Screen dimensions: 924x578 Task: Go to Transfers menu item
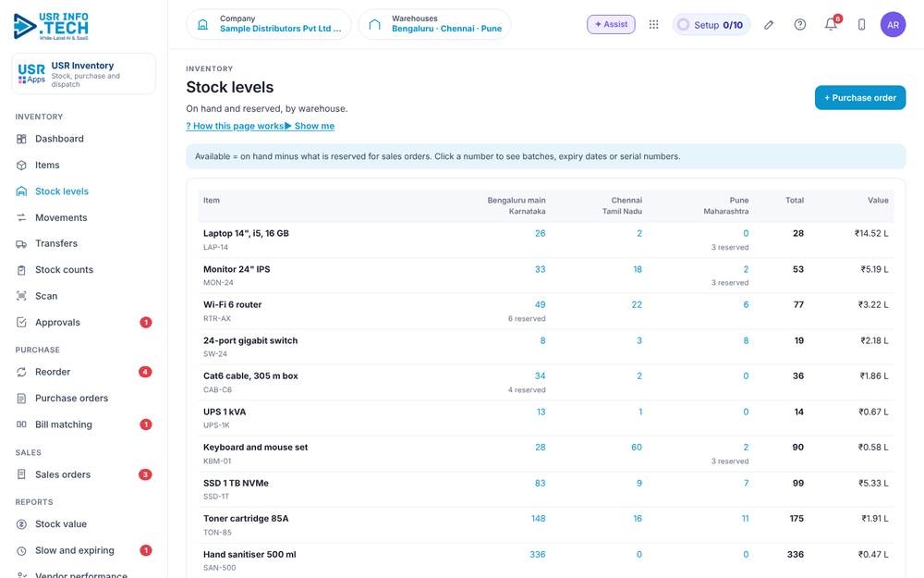pos(56,243)
